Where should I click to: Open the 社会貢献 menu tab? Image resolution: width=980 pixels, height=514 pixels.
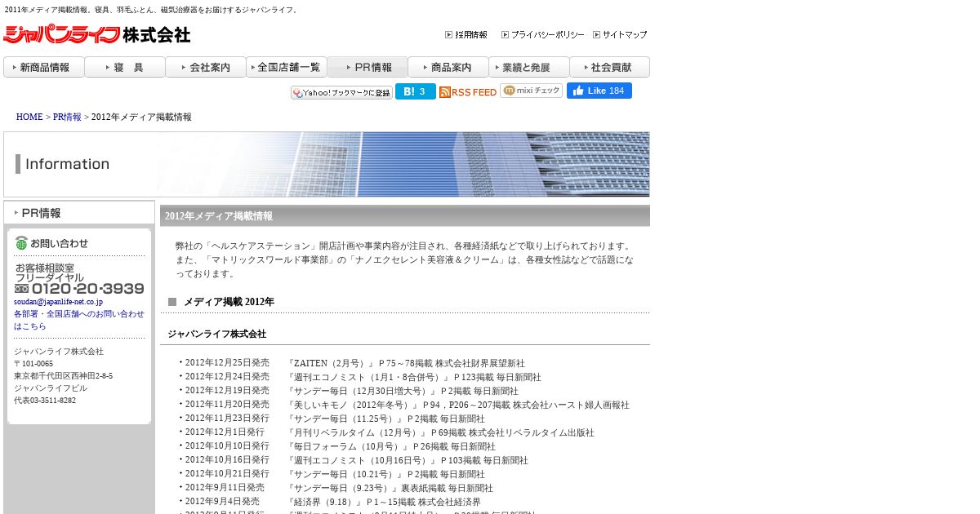coord(609,67)
